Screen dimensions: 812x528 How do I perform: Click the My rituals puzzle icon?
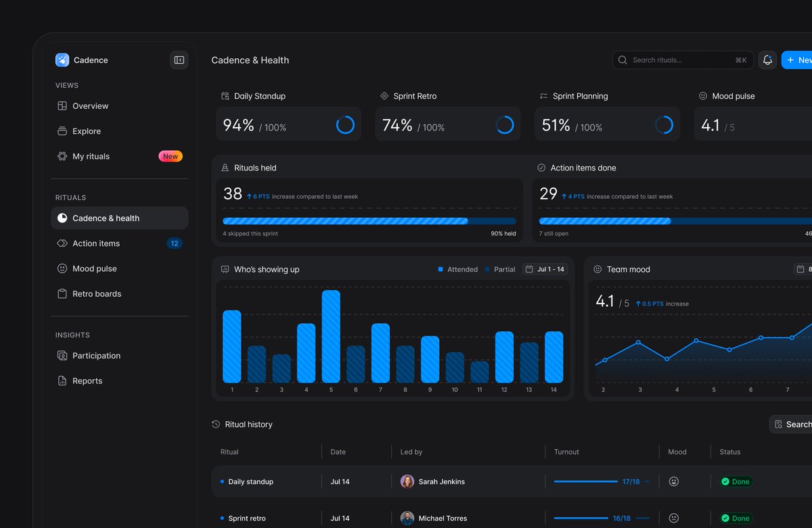click(62, 156)
